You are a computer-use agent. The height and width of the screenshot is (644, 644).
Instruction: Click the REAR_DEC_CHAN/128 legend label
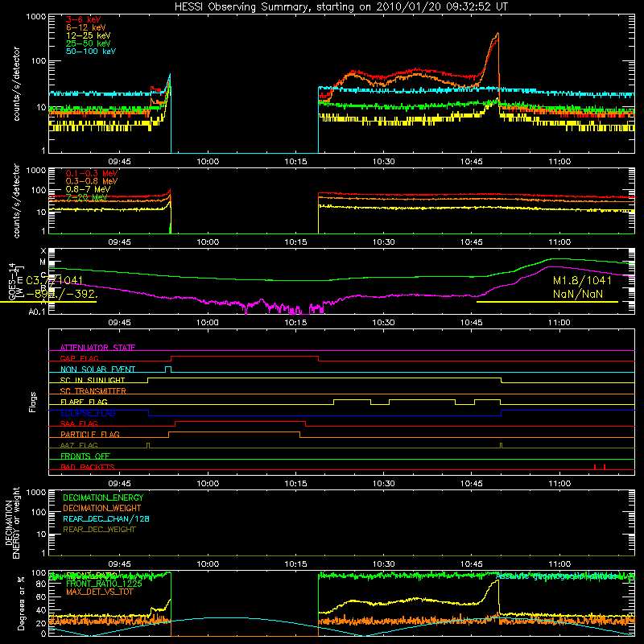[x=106, y=518]
